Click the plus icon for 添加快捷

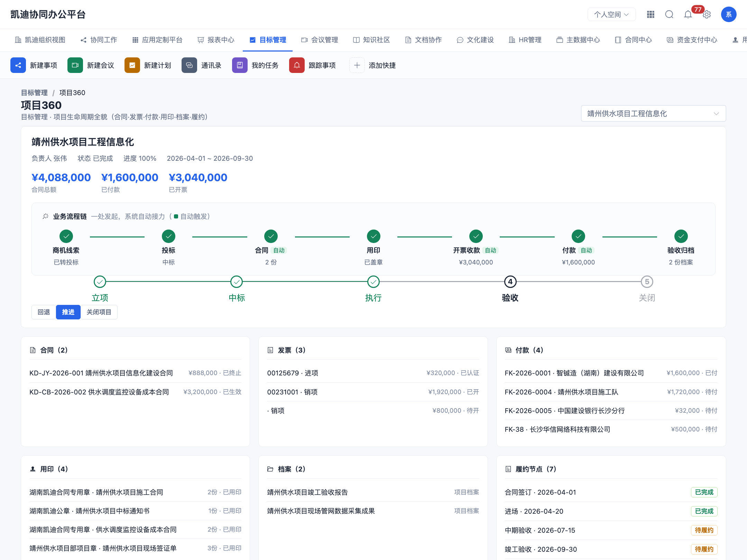[x=357, y=65]
